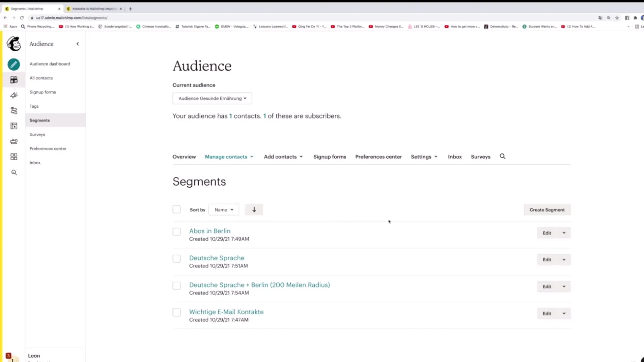
Task: Click the Integrations icon in left sidebar
Action: tap(14, 157)
